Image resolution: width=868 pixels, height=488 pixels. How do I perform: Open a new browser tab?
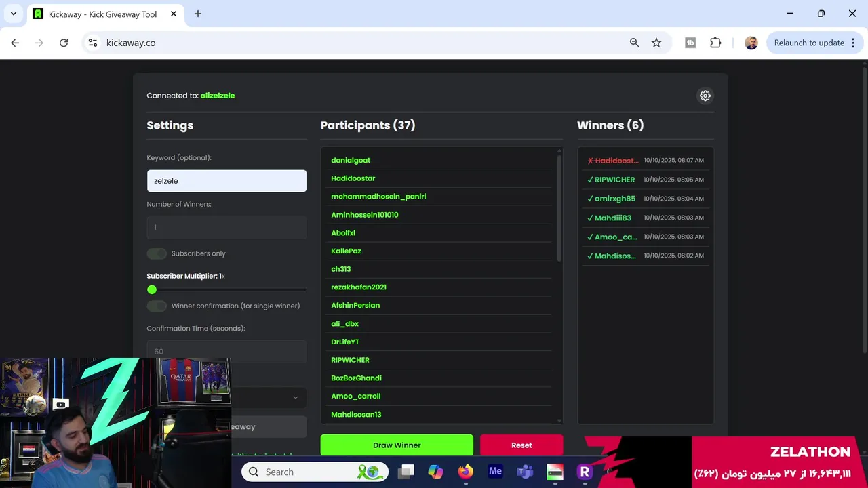coord(198,14)
